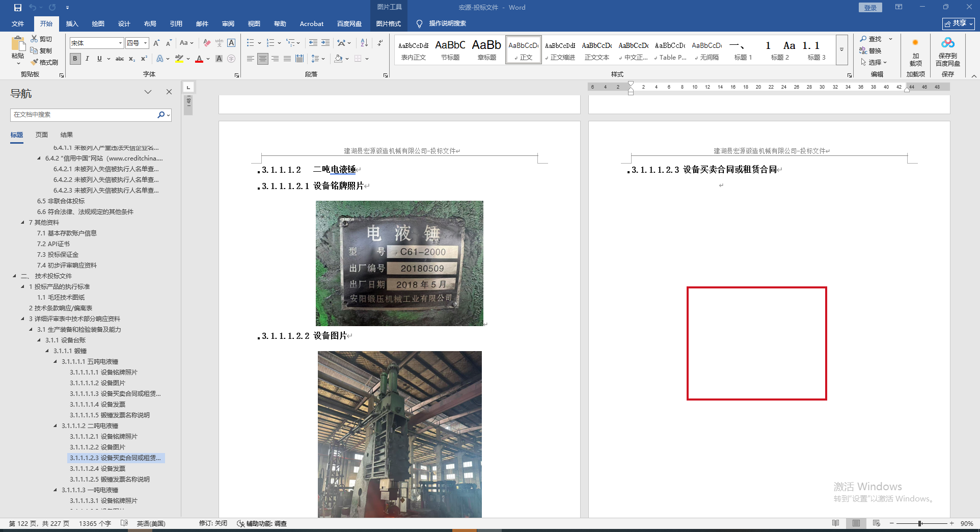Image resolution: width=980 pixels, height=532 pixels.
Task: Toggle subscript formatting
Action: (x=132, y=59)
